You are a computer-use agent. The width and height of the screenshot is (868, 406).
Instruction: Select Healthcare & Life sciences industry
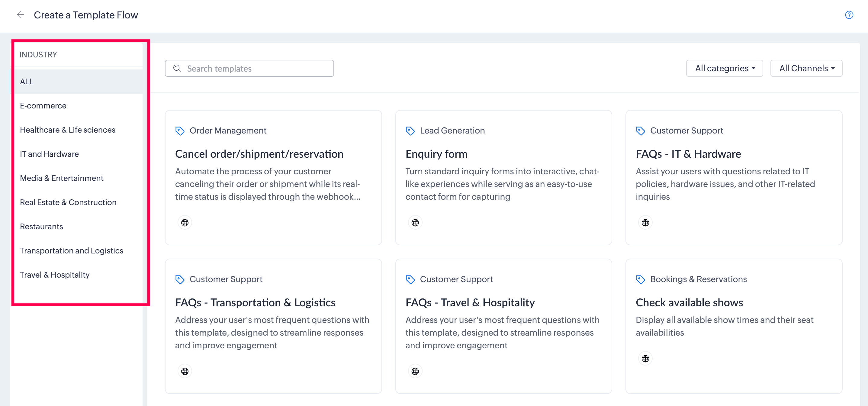pos(76,130)
